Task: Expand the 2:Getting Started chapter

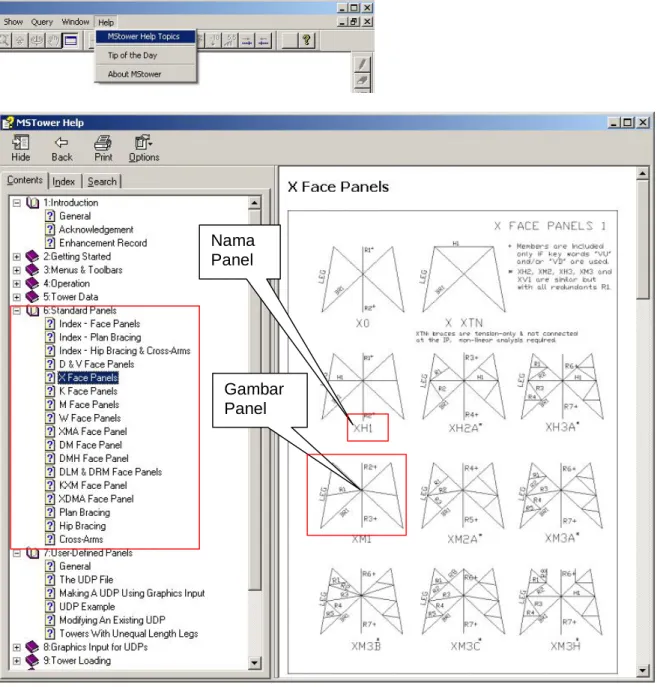Action: [x=17, y=257]
